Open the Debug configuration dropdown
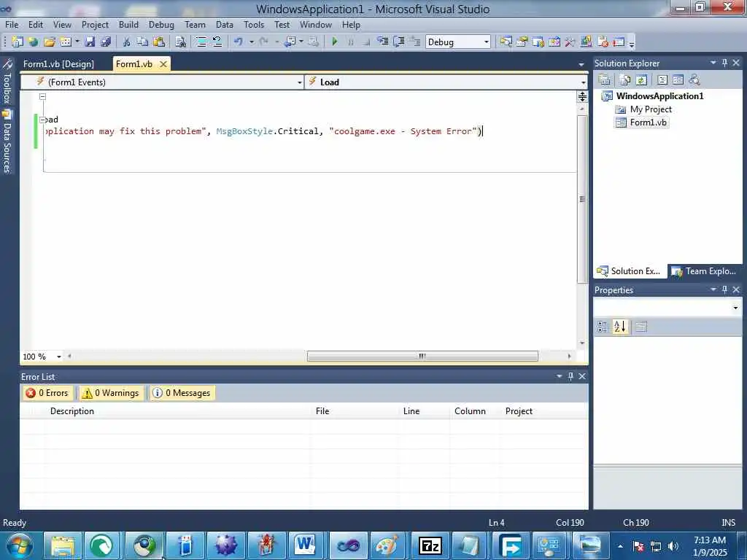This screenshot has width=747, height=560. click(487, 42)
